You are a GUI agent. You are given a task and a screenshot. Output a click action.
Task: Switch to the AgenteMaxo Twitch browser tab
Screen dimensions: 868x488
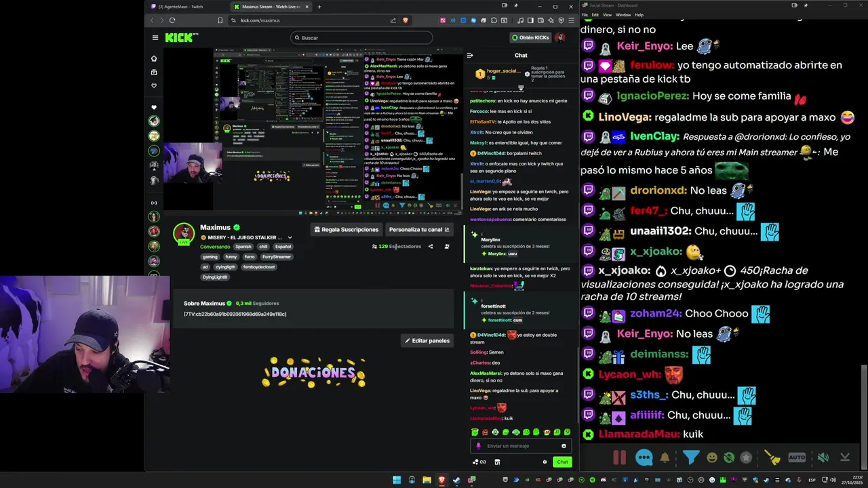point(182,7)
